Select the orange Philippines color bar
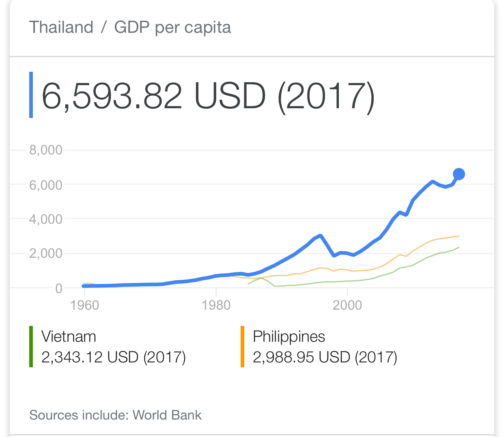The height and width of the screenshot is (437, 504). tap(242, 347)
